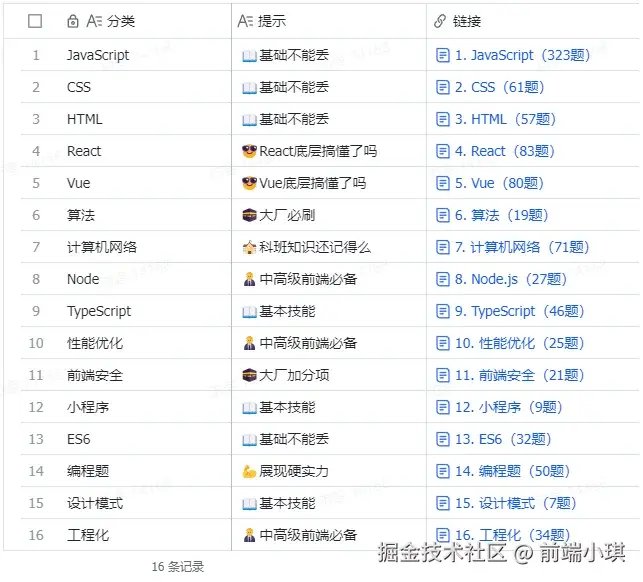
Task: Click the sunglasses emoji in the Vue hint
Action: pyautogui.click(x=249, y=183)
